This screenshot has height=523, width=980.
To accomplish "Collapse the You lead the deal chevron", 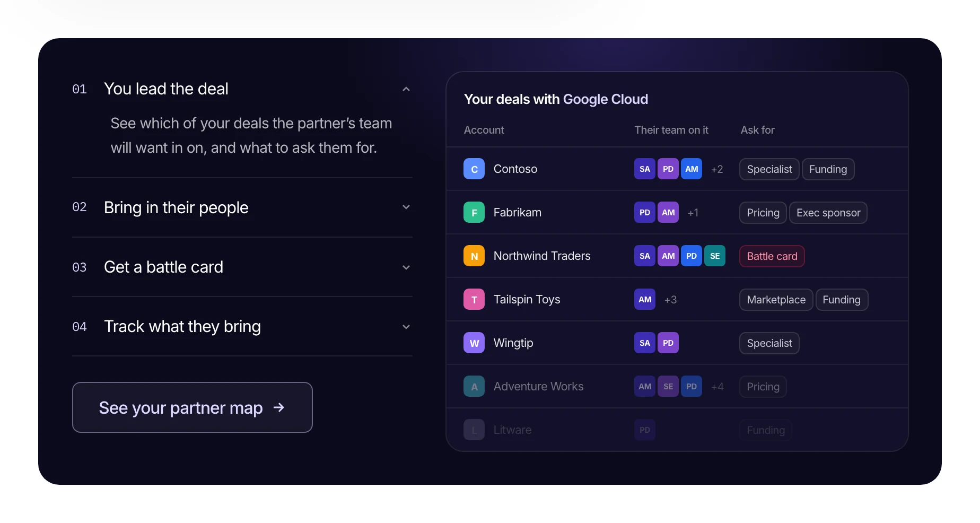I will coord(406,89).
